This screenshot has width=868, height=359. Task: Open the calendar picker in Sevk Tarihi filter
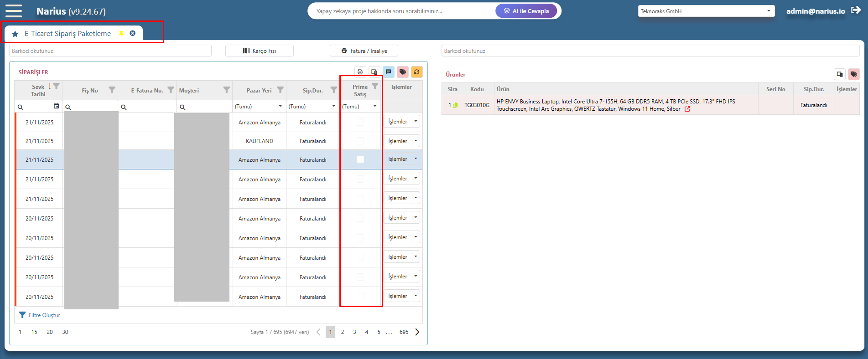click(57, 106)
